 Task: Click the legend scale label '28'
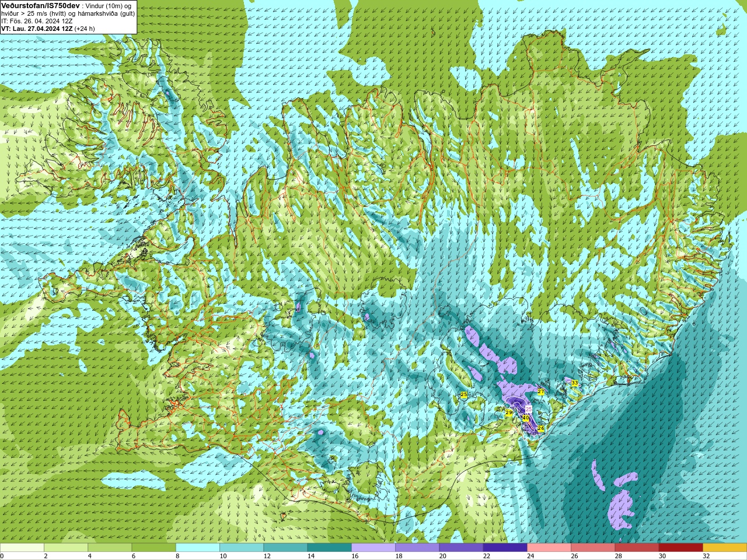(x=619, y=556)
